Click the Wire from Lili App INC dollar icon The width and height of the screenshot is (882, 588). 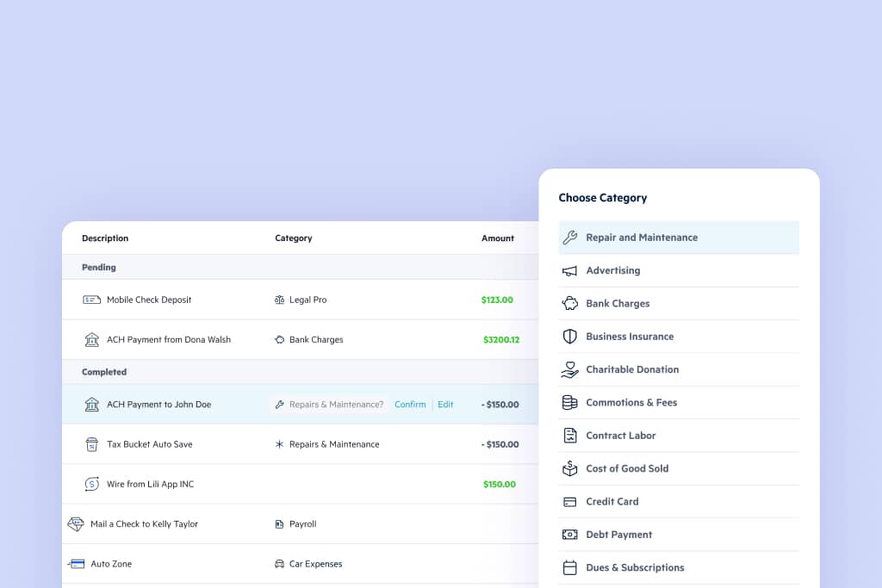(x=92, y=484)
